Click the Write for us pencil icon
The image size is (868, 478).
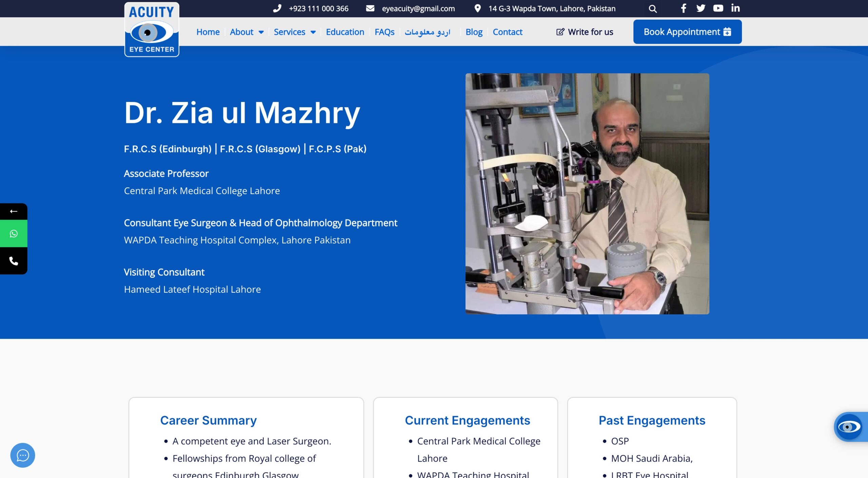point(560,32)
